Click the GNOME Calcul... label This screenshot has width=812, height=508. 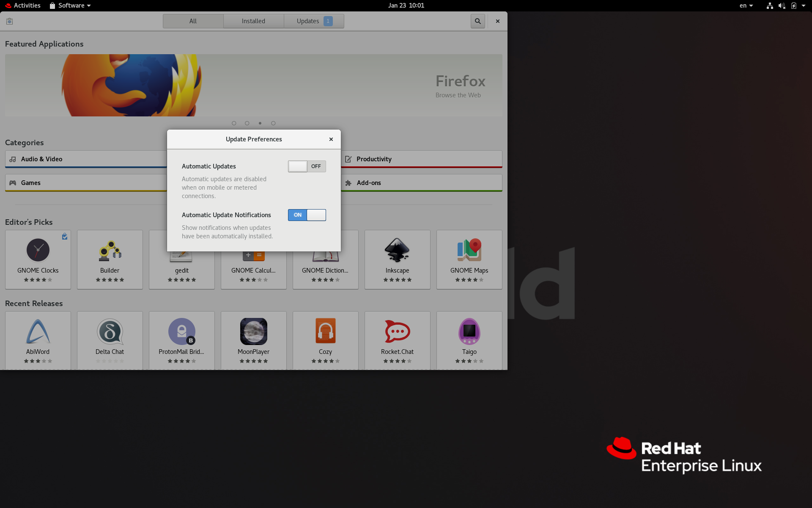pyautogui.click(x=253, y=271)
